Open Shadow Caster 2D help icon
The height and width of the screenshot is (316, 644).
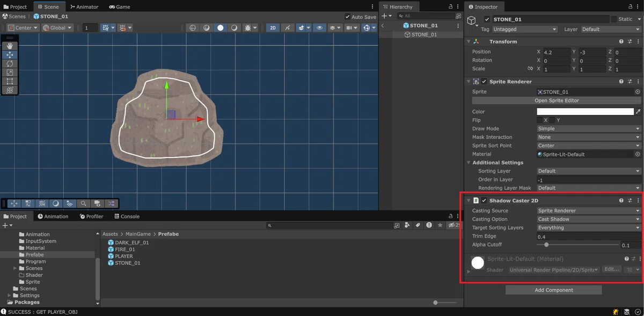coord(621,200)
